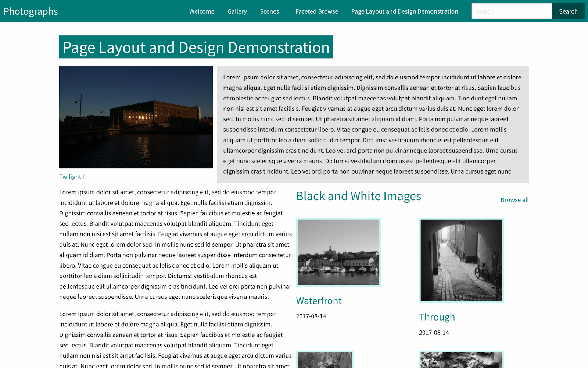View the Through alley photograph thumbnail
588x368 pixels.
pos(461,260)
